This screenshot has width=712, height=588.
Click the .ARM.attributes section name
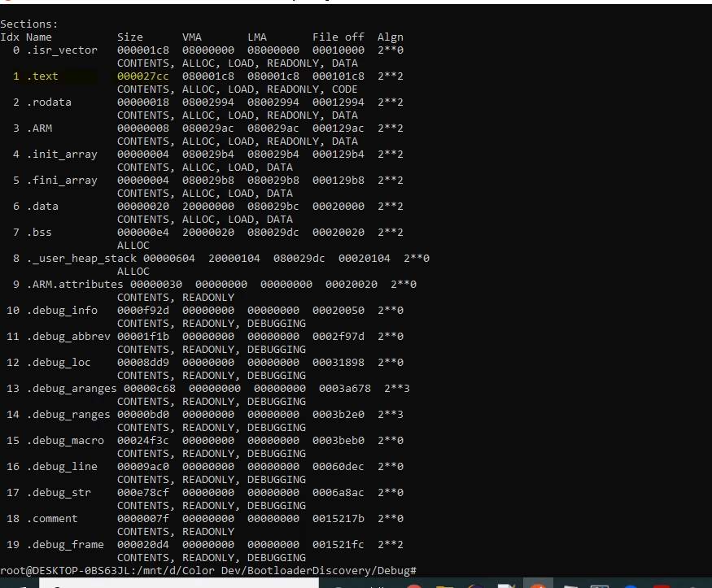[75, 285]
